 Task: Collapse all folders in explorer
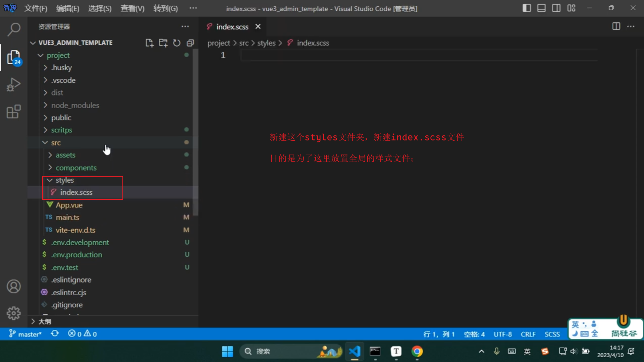tap(191, 43)
